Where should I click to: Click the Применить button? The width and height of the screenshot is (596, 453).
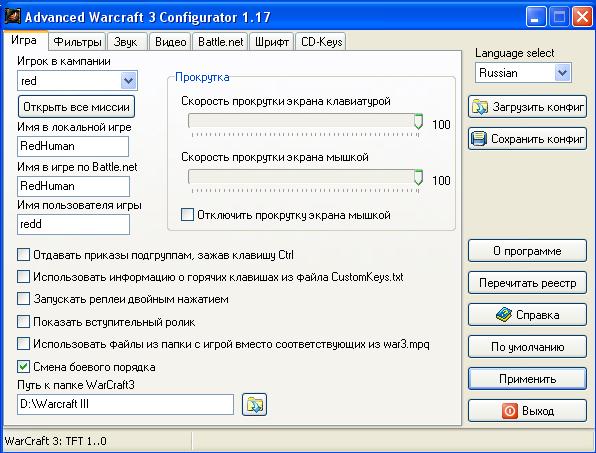pos(527,379)
